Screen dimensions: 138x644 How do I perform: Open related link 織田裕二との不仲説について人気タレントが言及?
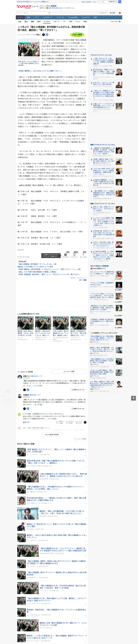click(35, 267)
